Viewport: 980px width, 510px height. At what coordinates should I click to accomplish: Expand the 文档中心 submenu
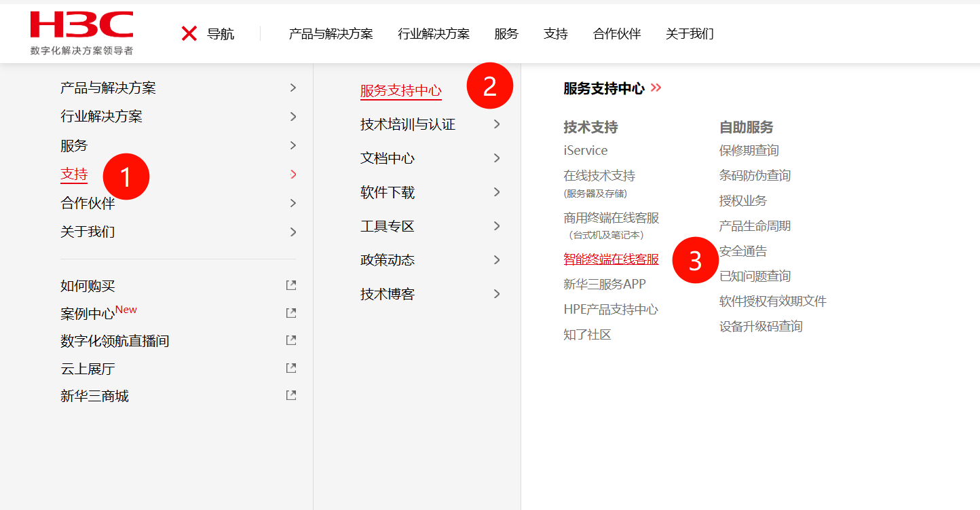(x=497, y=158)
